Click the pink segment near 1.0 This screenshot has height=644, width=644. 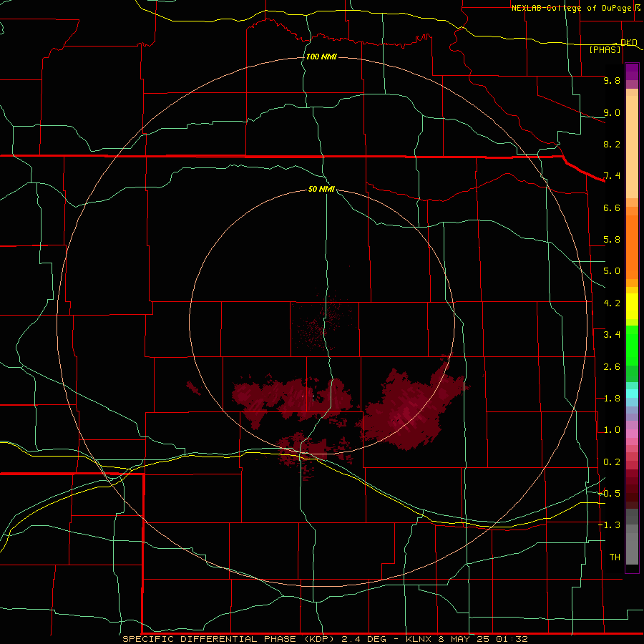(x=632, y=434)
